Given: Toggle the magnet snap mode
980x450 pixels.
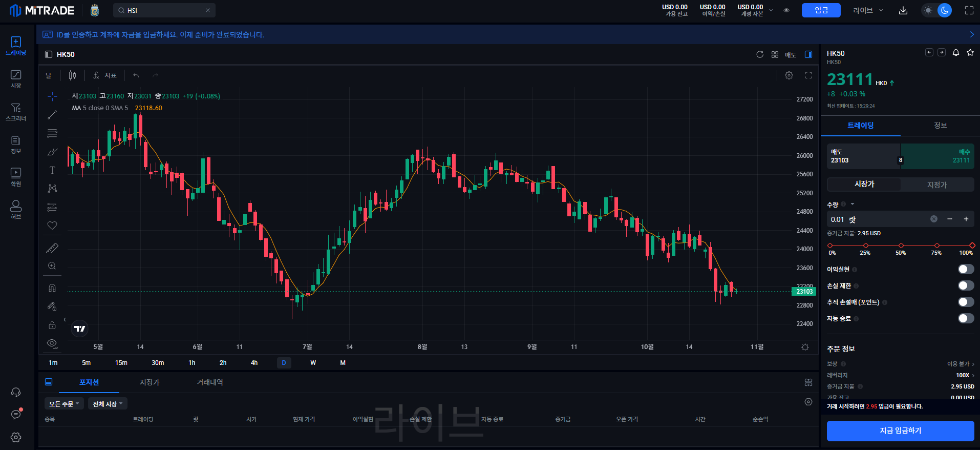Looking at the screenshot, I should coord(52,288).
